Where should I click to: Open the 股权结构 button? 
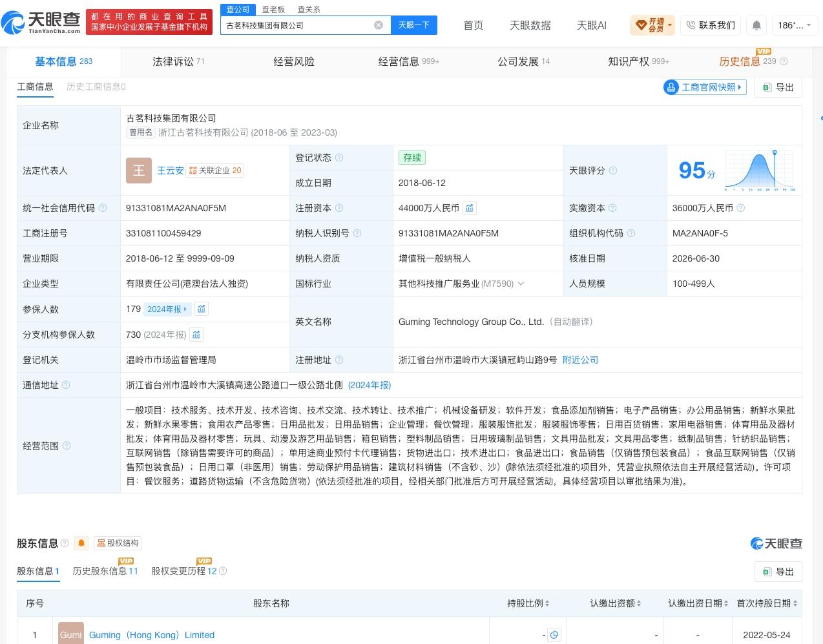pos(118,543)
